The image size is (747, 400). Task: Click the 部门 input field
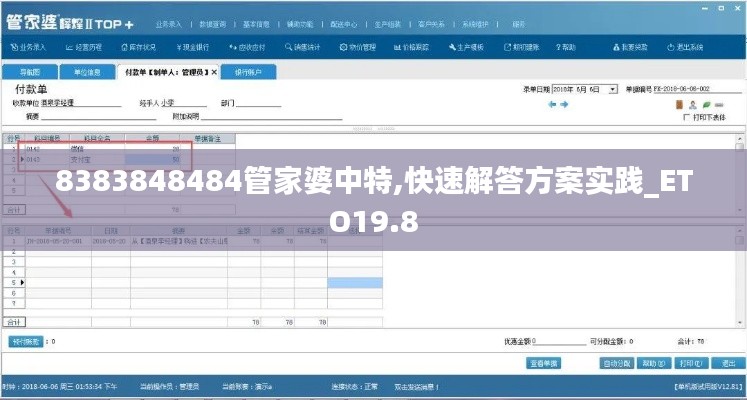258,103
